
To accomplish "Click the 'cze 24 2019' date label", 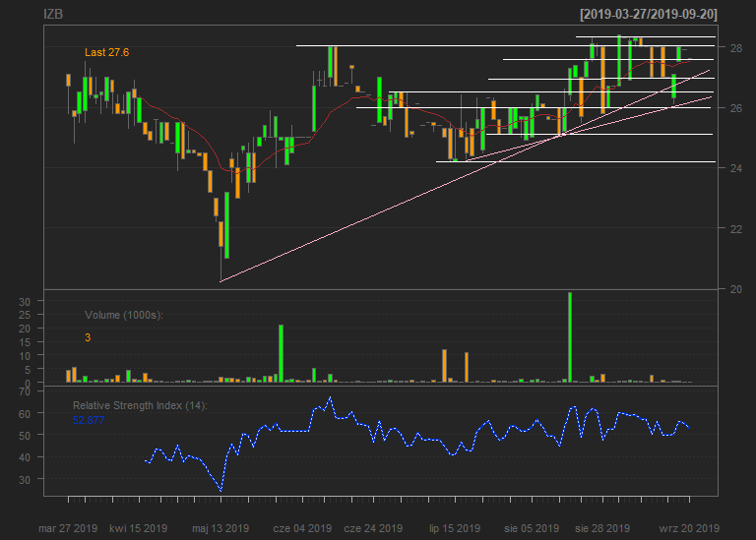I will point(373,528).
